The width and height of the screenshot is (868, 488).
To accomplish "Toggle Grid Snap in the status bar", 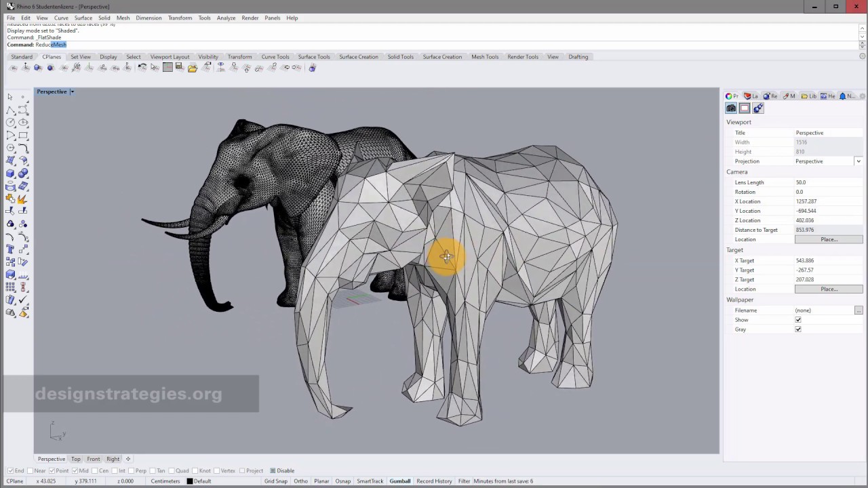I will coord(276,481).
